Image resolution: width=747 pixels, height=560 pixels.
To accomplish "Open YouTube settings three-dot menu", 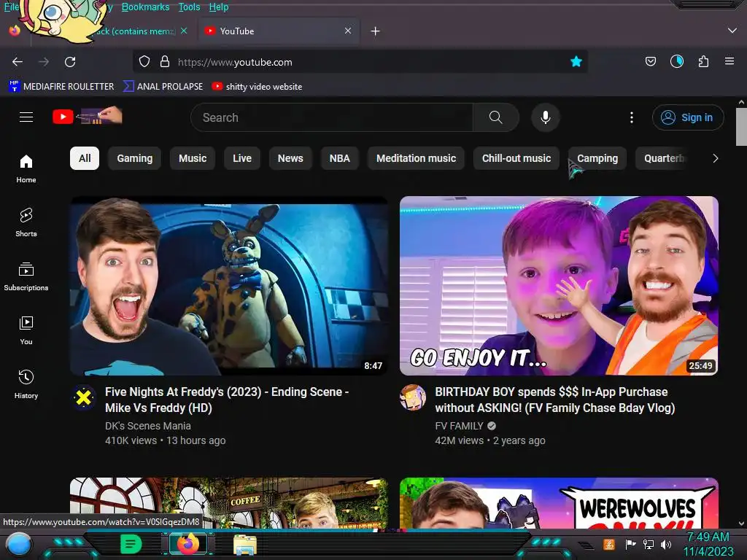I will [x=632, y=117].
